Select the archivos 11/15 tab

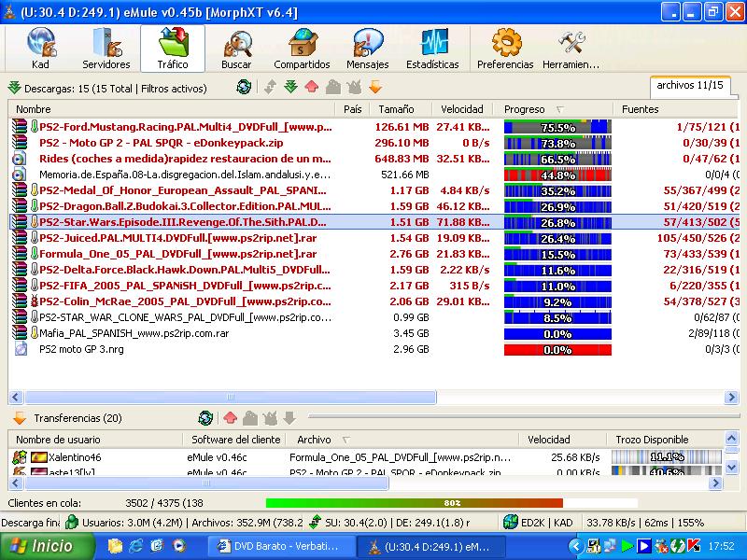(x=690, y=86)
